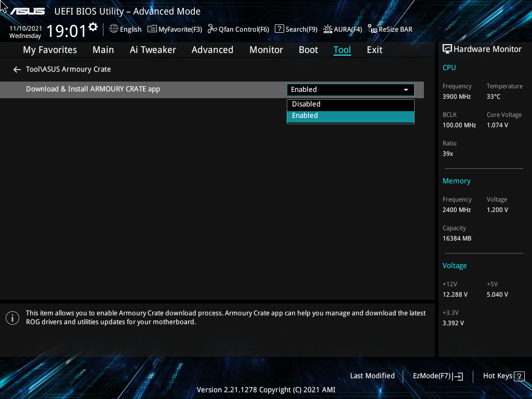
Task: Click the CPU heading in Hardware Monitor
Action: pyautogui.click(x=449, y=68)
